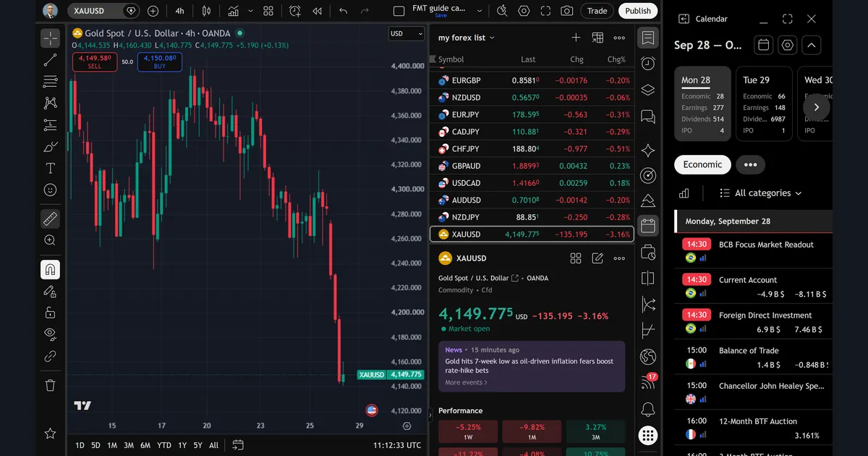Start bar replay with rewind icon
This screenshot has width=868, height=456.
coord(317,11)
